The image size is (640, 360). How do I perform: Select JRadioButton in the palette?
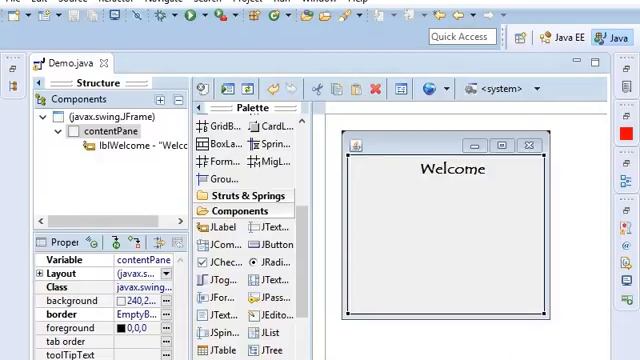pos(270,262)
